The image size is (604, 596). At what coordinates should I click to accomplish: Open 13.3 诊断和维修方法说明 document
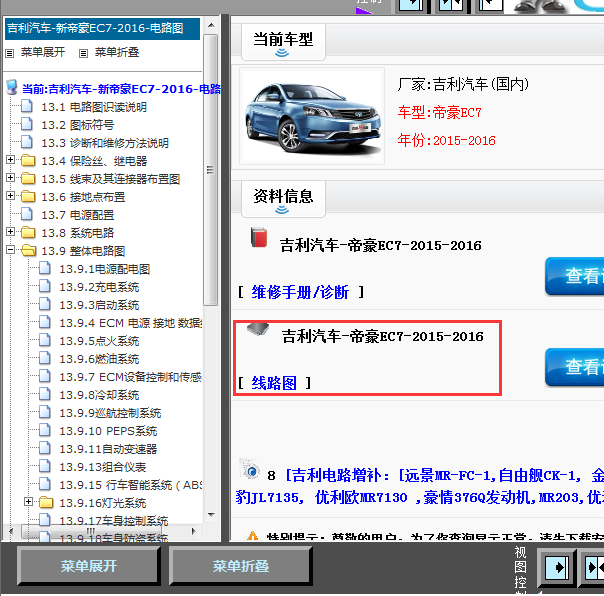105,143
